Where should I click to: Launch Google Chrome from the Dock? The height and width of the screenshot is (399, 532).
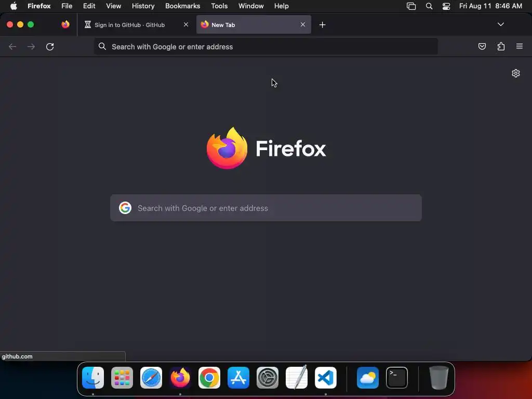(209, 378)
